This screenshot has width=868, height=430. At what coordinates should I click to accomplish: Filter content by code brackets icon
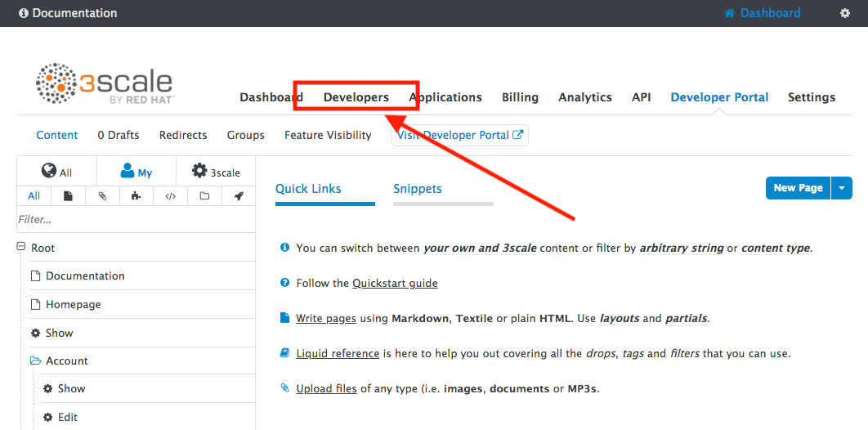[171, 196]
